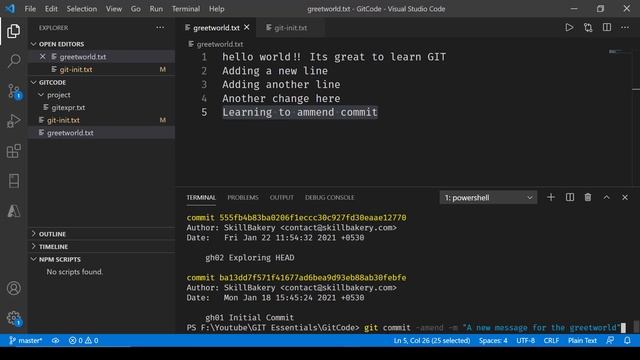Switch to the Problems panel tab
This screenshot has width=640, height=360.
[x=243, y=198]
